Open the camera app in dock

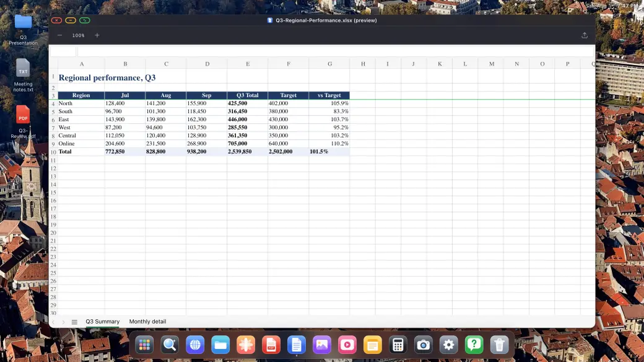pos(424,345)
